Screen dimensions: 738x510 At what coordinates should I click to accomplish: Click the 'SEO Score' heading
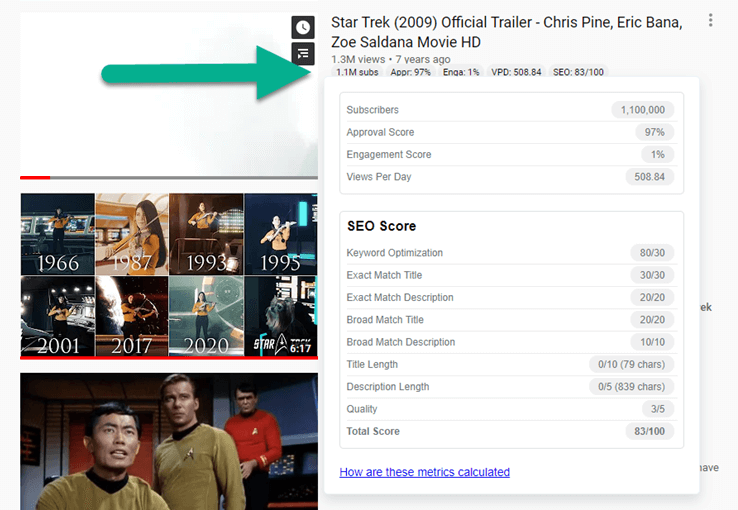click(x=381, y=226)
